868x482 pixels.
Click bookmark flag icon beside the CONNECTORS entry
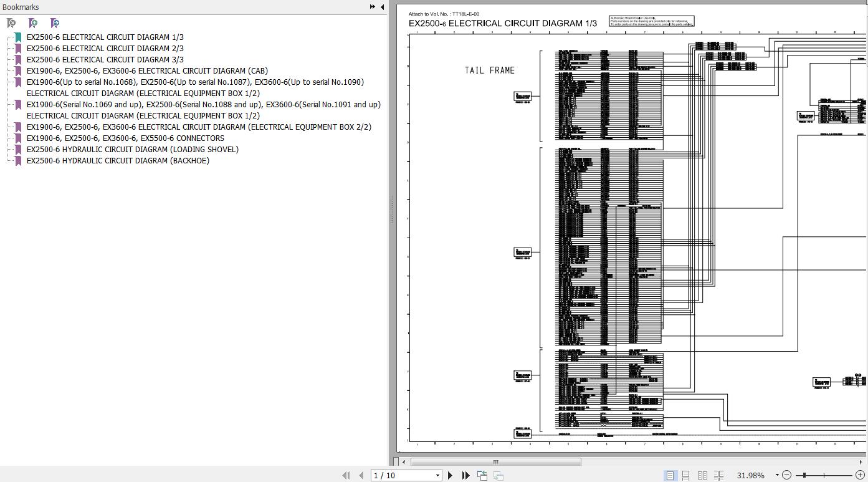pos(18,138)
